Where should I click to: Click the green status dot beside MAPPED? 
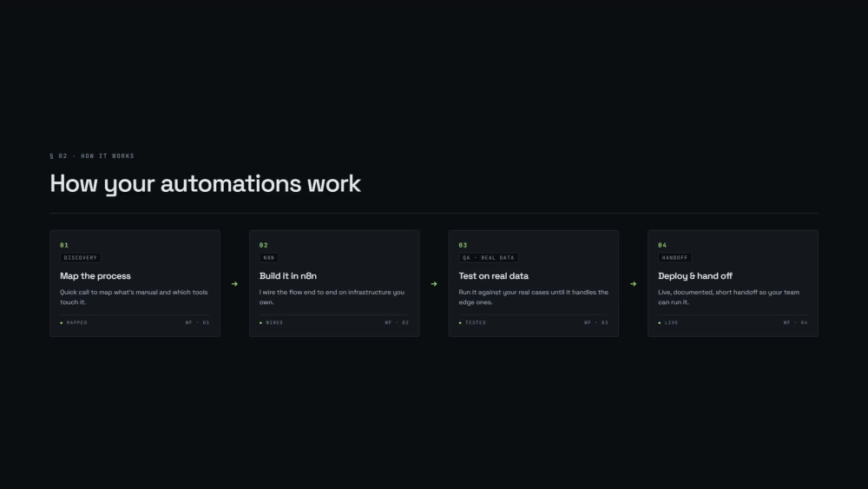(62, 322)
